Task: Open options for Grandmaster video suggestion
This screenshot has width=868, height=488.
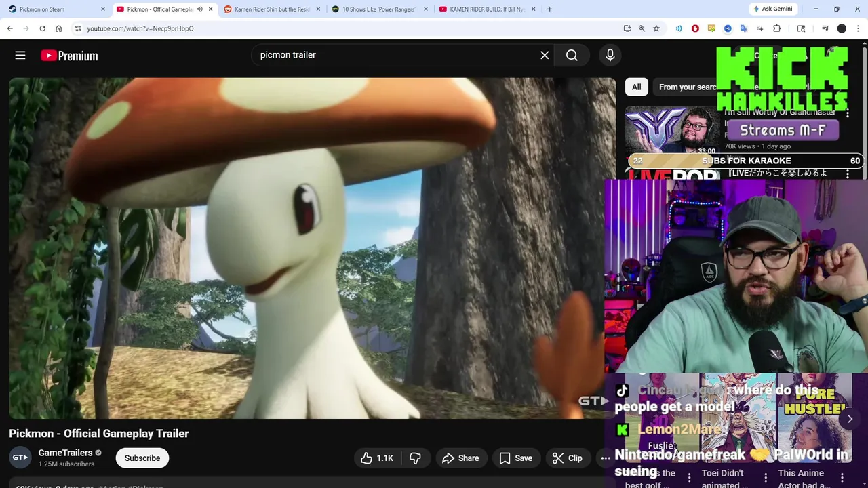Action: coord(848,114)
